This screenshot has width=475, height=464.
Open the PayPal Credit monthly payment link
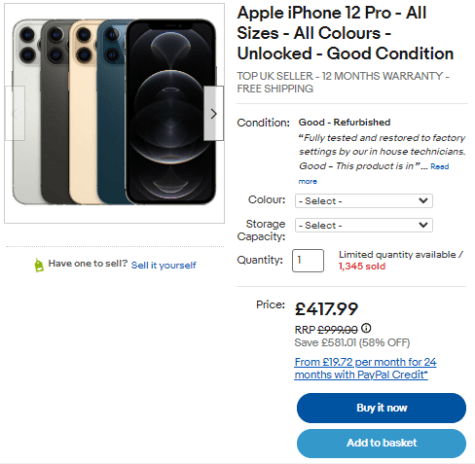click(x=365, y=368)
